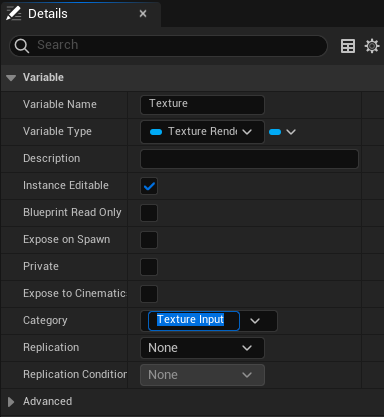The width and height of the screenshot is (384, 417).
Task: Uncheck the Instance Editable checkbox
Action: (149, 186)
